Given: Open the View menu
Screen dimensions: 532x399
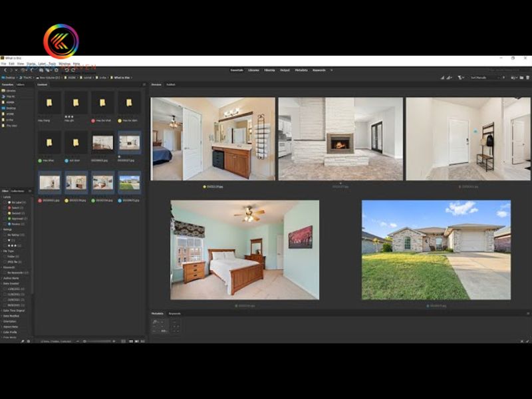Looking at the screenshot, I should pos(21,64).
